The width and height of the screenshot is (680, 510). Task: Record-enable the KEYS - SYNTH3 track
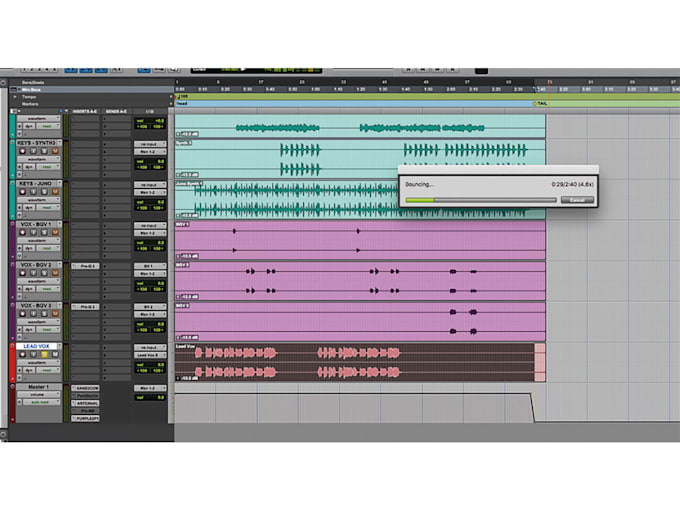(x=23, y=151)
